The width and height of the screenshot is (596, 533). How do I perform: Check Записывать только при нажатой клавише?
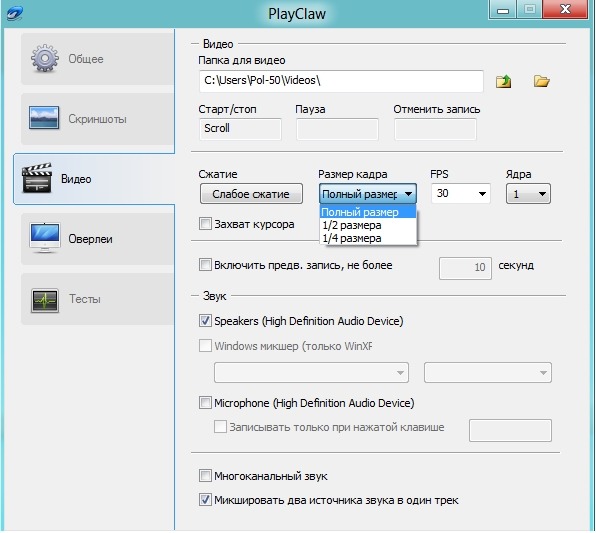[220, 427]
